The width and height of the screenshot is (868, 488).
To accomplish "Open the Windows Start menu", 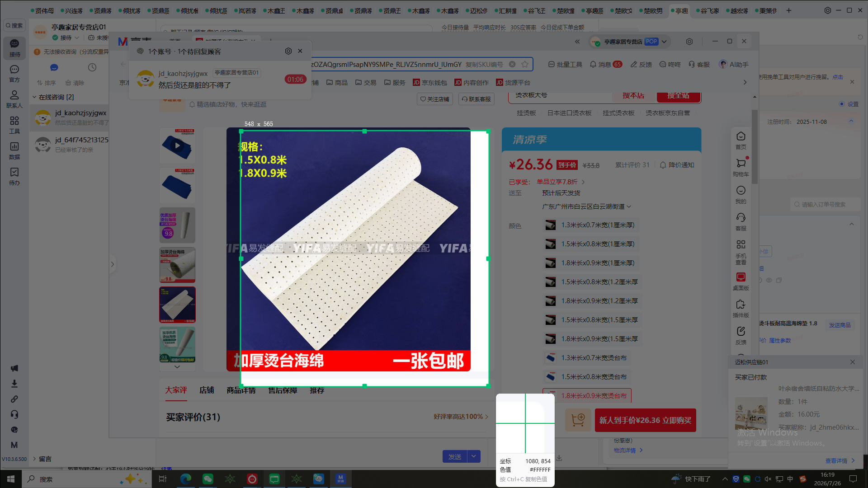I will tap(11, 479).
